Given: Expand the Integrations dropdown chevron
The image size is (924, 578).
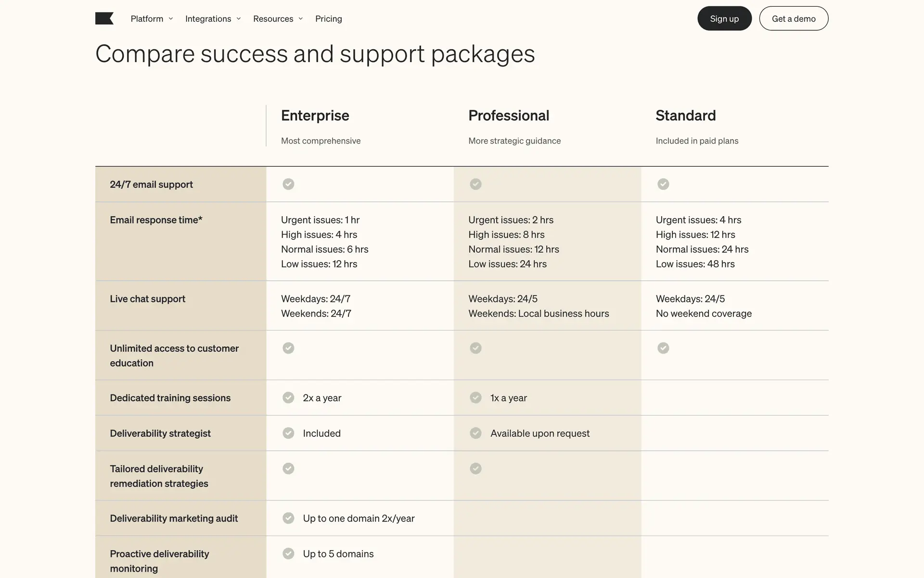Looking at the screenshot, I should coord(239,19).
